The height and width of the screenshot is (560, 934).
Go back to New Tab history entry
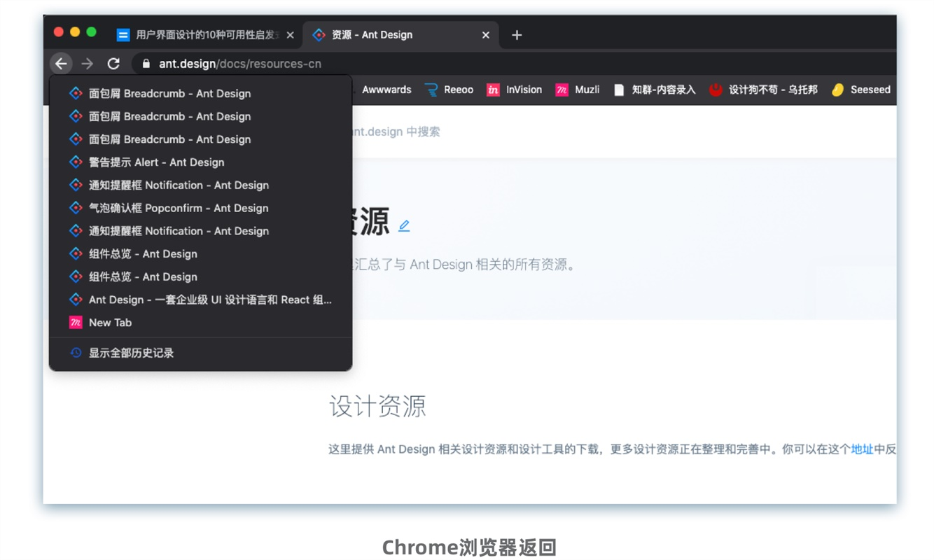tap(200, 323)
